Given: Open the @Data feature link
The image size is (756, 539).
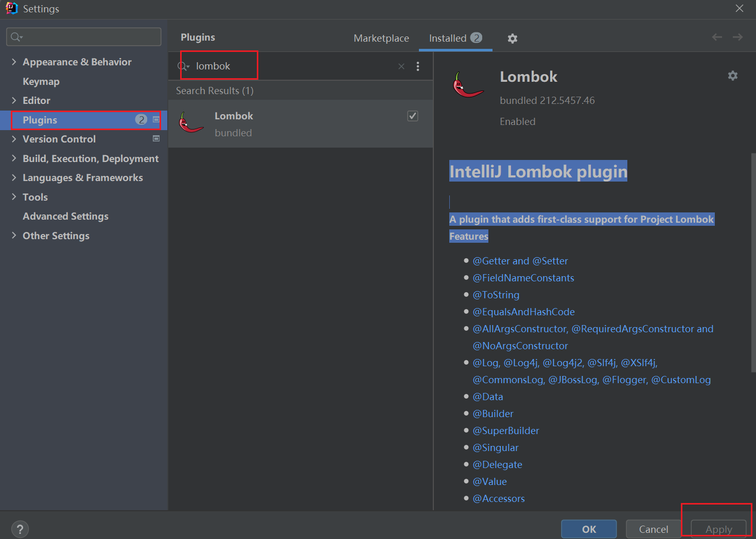Looking at the screenshot, I should 488,397.
